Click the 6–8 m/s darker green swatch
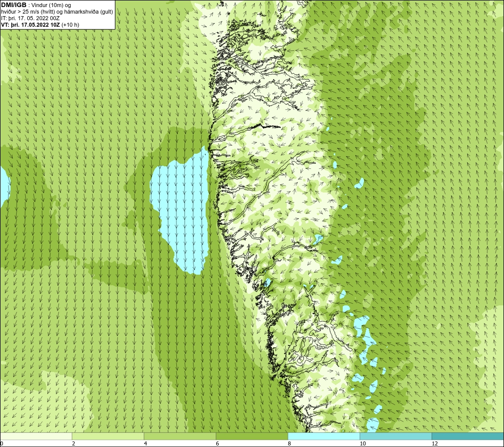Image resolution: width=504 pixels, height=447 pixels. click(252, 436)
